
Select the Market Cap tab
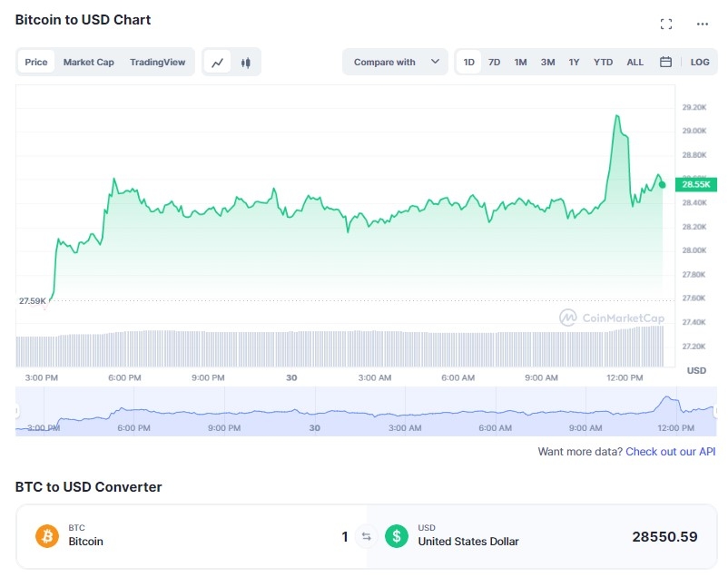coord(89,62)
